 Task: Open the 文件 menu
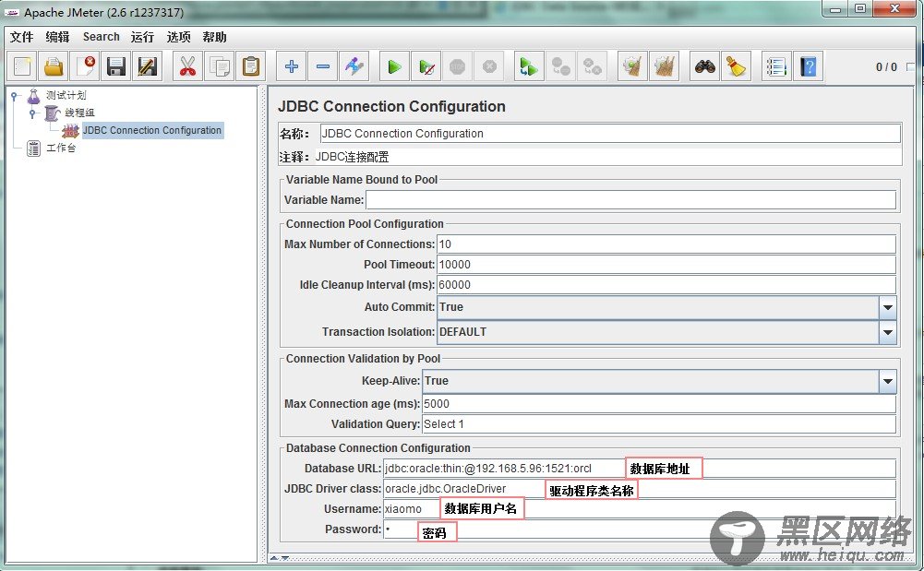[x=22, y=37]
